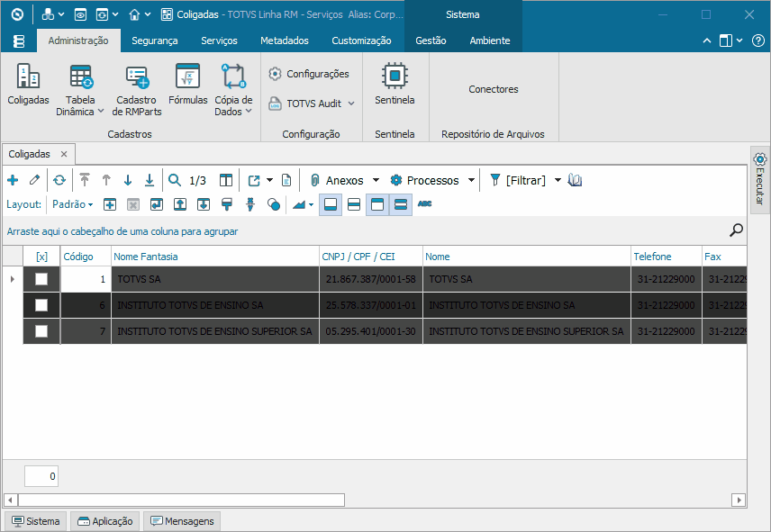Open the chart icon dropdown arrow
Screen dimensions: 771x532
311,205
